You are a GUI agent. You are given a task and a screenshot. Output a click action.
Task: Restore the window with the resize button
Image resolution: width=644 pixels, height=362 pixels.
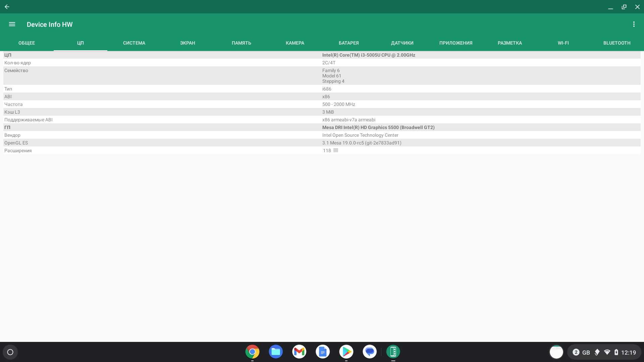(624, 7)
